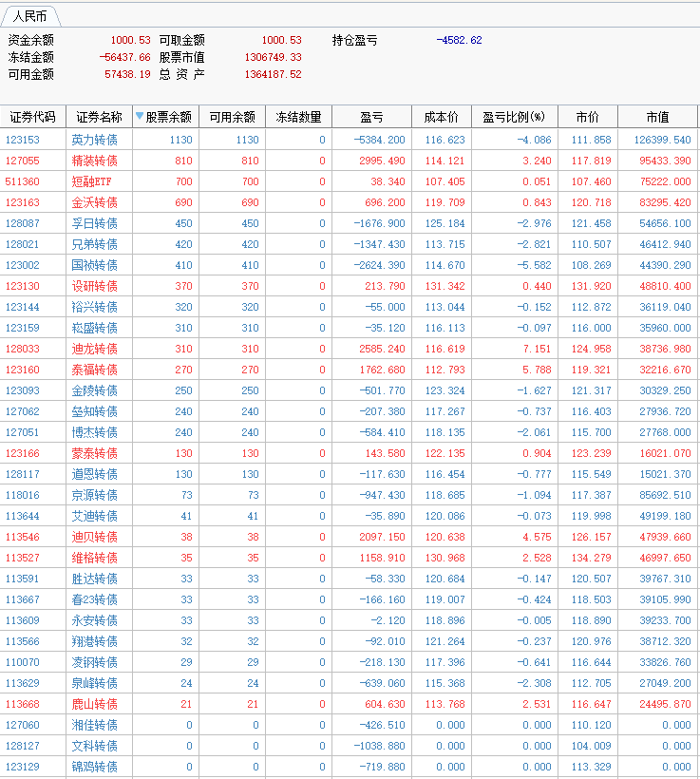Click the 市值 column header

point(658,117)
